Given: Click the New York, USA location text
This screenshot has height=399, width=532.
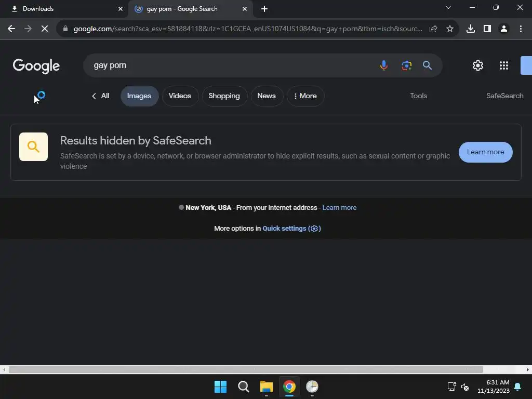Looking at the screenshot, I should pyautogui.click(x=208, y=208).
